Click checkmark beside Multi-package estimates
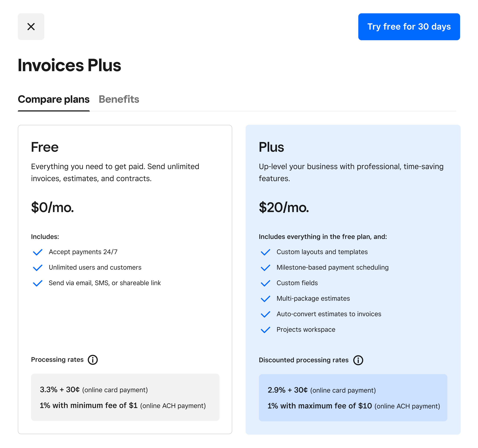This screenshot has width=478, height=448. click(x=265, y=299)
